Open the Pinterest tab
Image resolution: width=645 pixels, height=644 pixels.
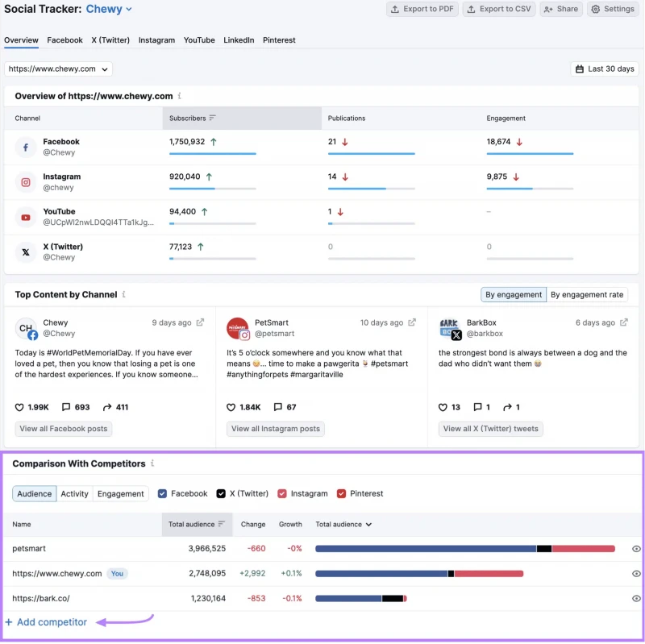click(279, 39)
